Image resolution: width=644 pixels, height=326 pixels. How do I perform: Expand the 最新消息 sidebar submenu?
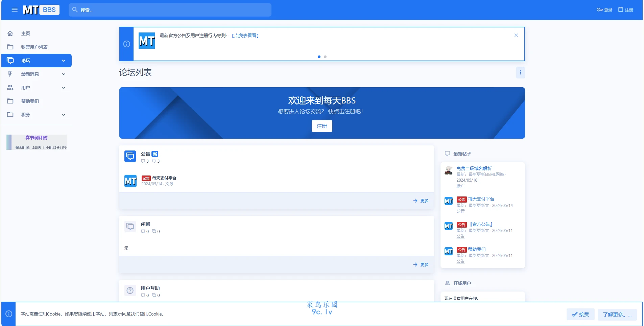click(64, 74)
